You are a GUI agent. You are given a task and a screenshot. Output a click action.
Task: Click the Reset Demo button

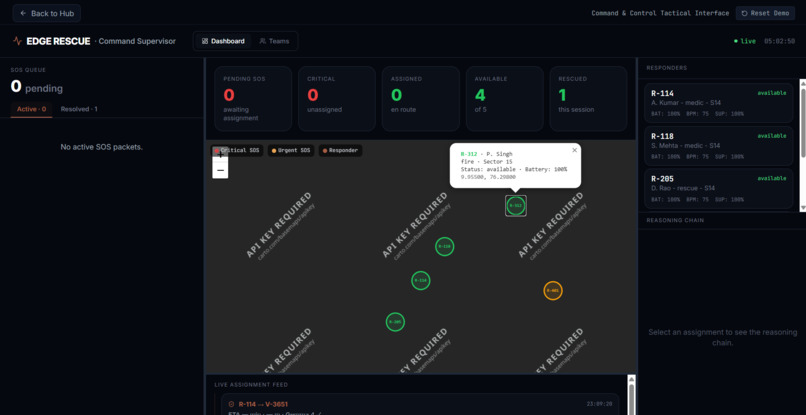(x=765, y=13)
